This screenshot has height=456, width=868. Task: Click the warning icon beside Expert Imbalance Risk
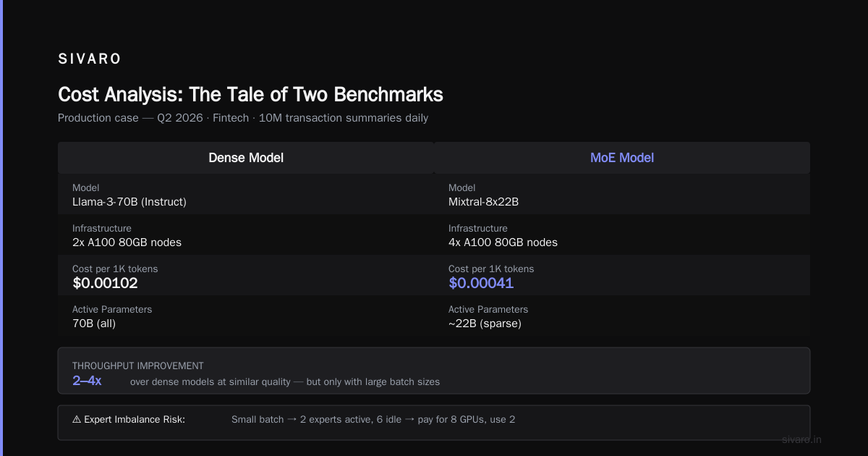tap(77, 419)
